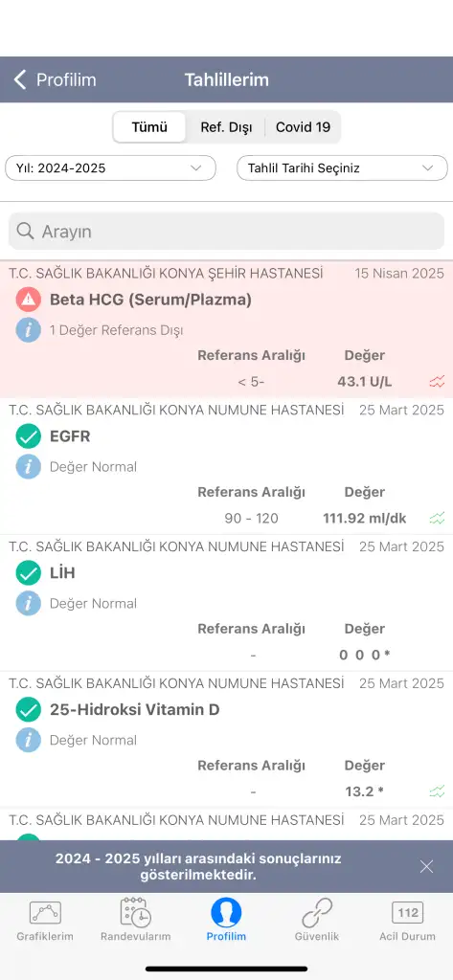This screenshot has width=453, height=980.
Task: Tap the red warning icon beside Beta HCG
Action: [x=28, y=300]
